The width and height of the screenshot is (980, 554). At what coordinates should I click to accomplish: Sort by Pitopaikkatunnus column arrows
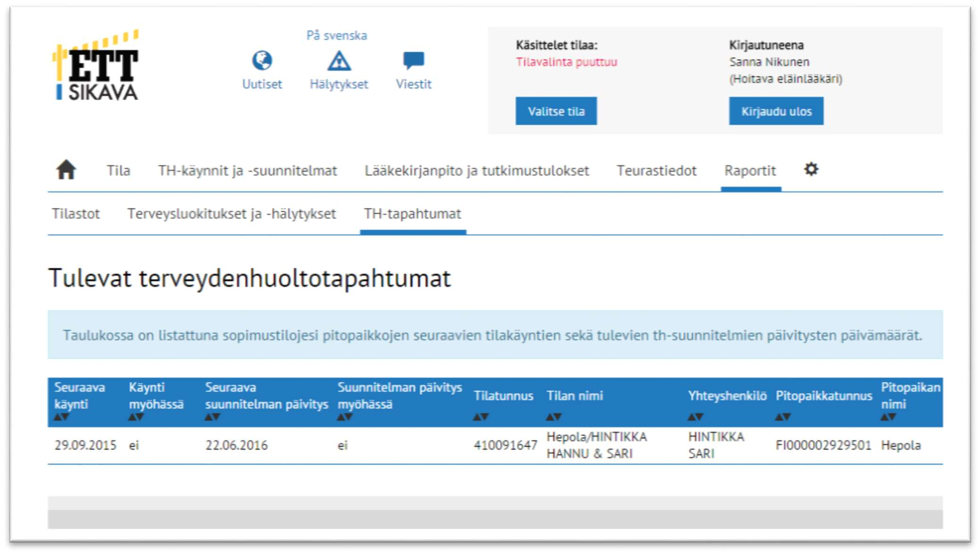pyautogui.click(x=783, y=417)
